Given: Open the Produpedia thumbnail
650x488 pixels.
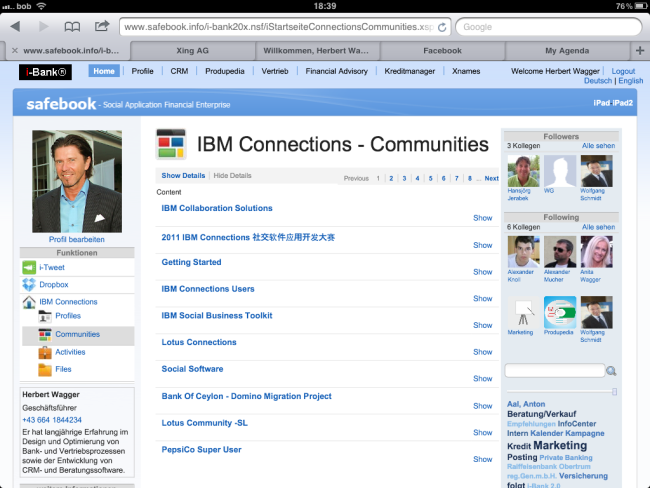Looking at the screenshot, I should point(560,312).
